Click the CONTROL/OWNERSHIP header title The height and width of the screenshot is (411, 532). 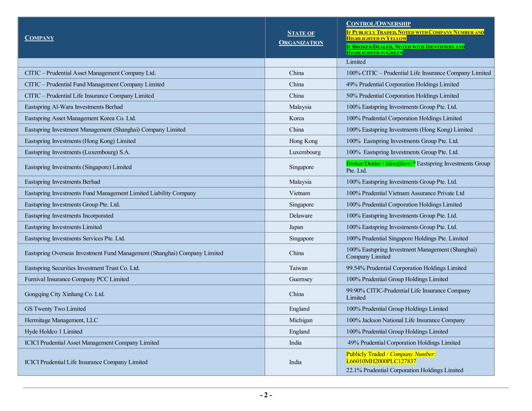point(378,23)
